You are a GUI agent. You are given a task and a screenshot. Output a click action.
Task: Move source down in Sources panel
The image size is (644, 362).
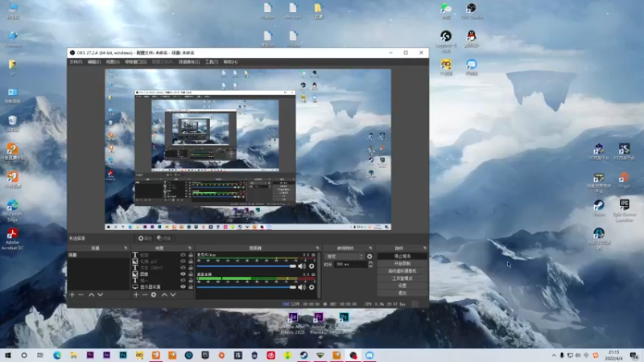173,294
